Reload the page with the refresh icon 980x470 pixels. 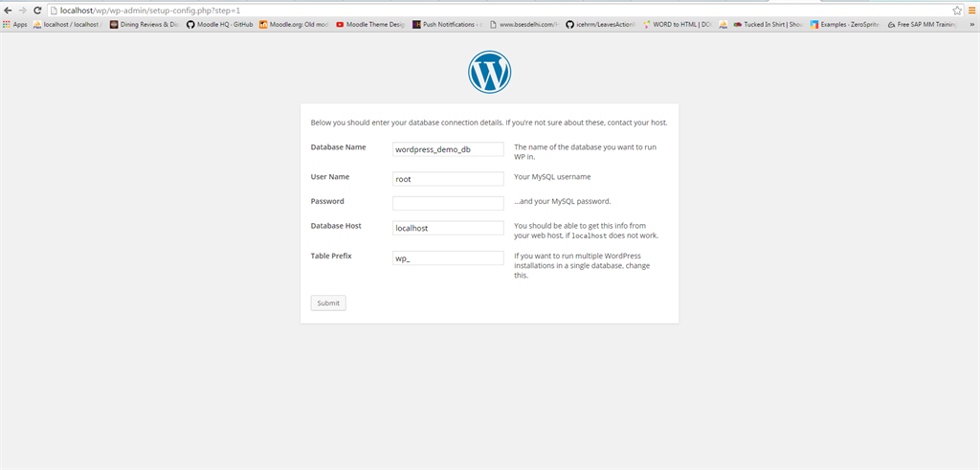[x=37, y=11]
